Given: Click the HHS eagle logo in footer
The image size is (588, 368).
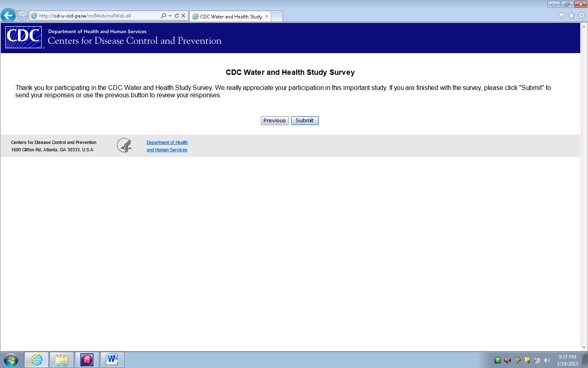Looking at the screenshot, I should [x=124, y=145].
